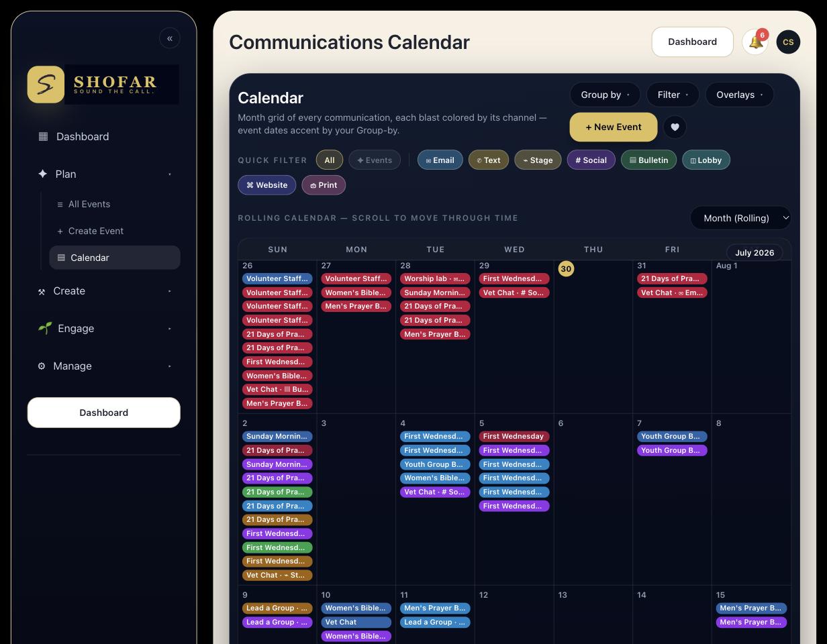Open brown Vet Chat Stage event

point(277,575)
